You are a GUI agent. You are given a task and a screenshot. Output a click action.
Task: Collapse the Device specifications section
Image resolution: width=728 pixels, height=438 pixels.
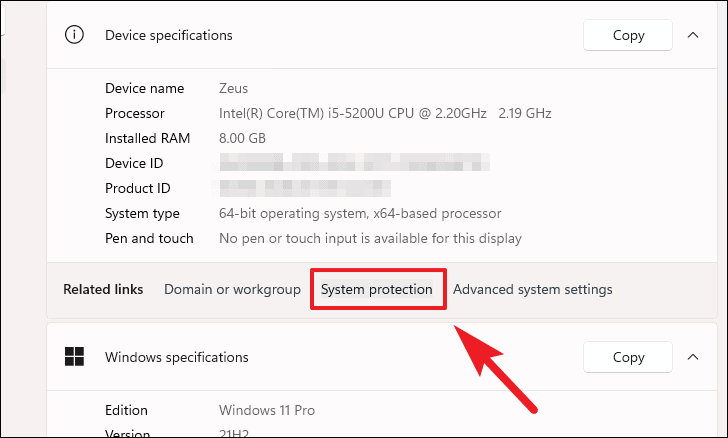(x=693, y=35)
